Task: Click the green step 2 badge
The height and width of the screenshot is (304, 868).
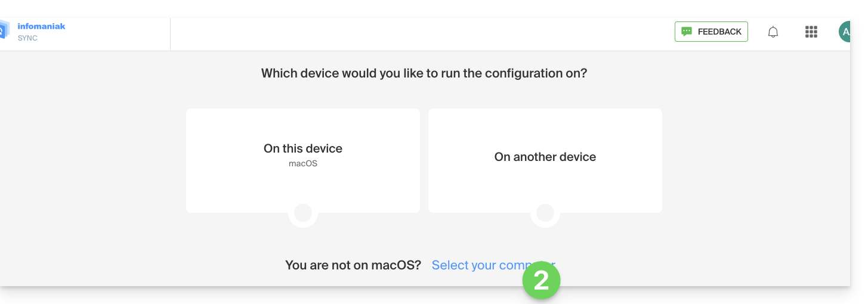Action: coord(541,280)
